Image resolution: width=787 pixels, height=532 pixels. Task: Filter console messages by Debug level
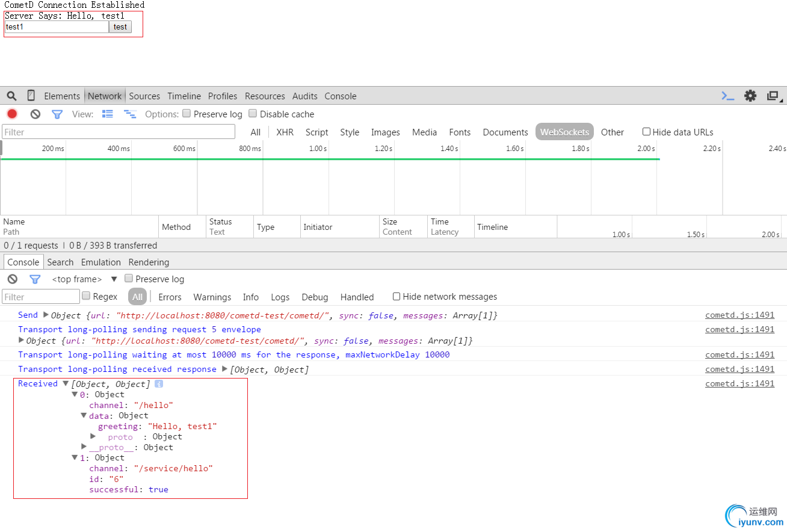coord(315,297)
